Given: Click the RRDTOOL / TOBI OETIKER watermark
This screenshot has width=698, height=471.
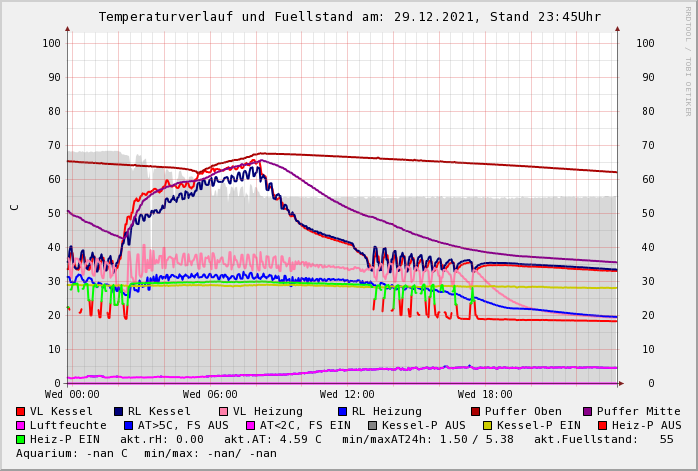Looking at the screenshot, I should pos(688,60).
